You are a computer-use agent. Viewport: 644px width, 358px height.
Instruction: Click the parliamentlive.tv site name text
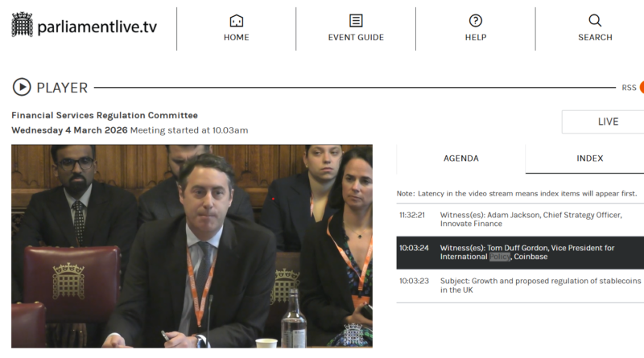point(97,27)
